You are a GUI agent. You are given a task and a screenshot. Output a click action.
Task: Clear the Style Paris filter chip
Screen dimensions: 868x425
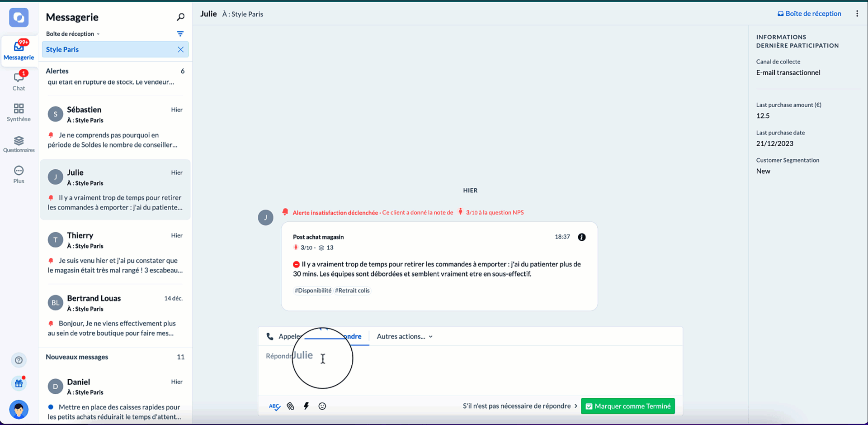180,49
